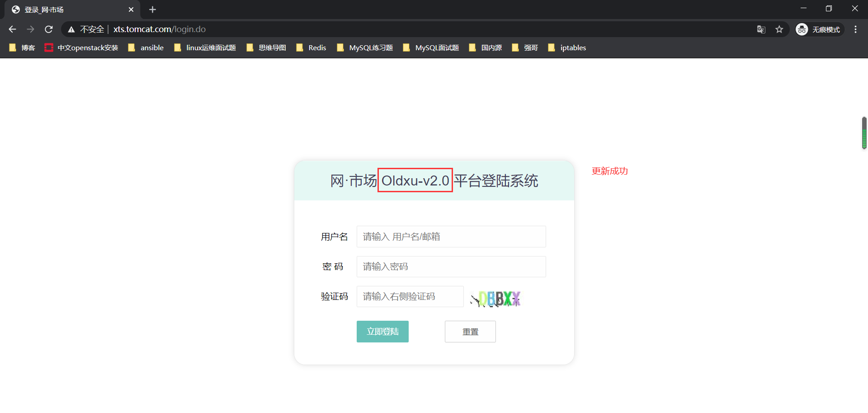Click the address bar URL xts.tomcat.com/login.do
Image resolution: width=868 pixels, height=413 pixels.
point(160,29)
